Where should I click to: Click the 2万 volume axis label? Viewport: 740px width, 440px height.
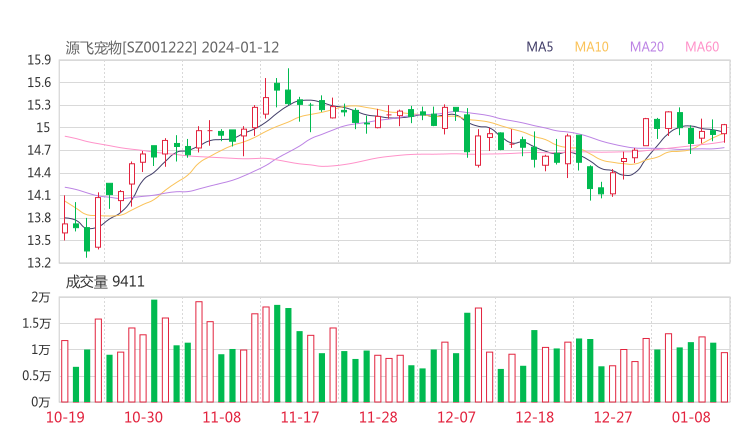[x=41, y=297]
